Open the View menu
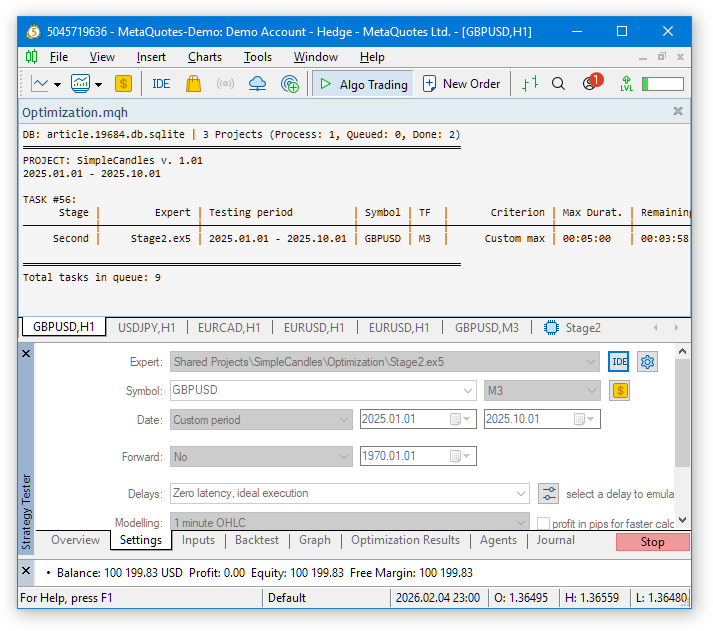The height and width of the screenshot is (631, 713). coord(102,57)
